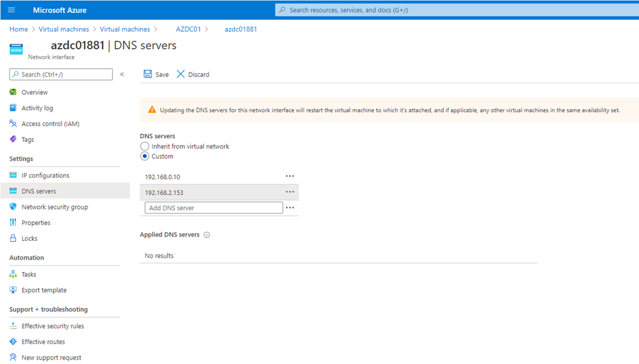Click the Tags icon in sidebar

[13, 139]
